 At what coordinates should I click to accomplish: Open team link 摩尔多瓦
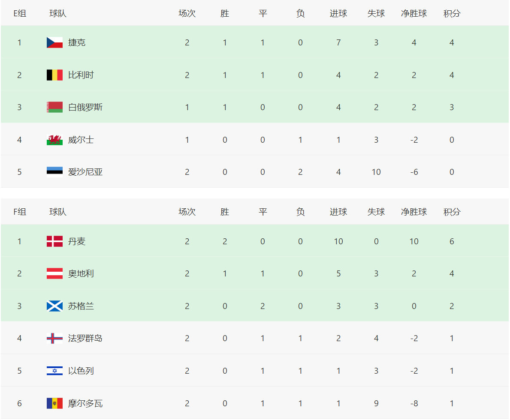pyautogui.click(x=85, y=403)
